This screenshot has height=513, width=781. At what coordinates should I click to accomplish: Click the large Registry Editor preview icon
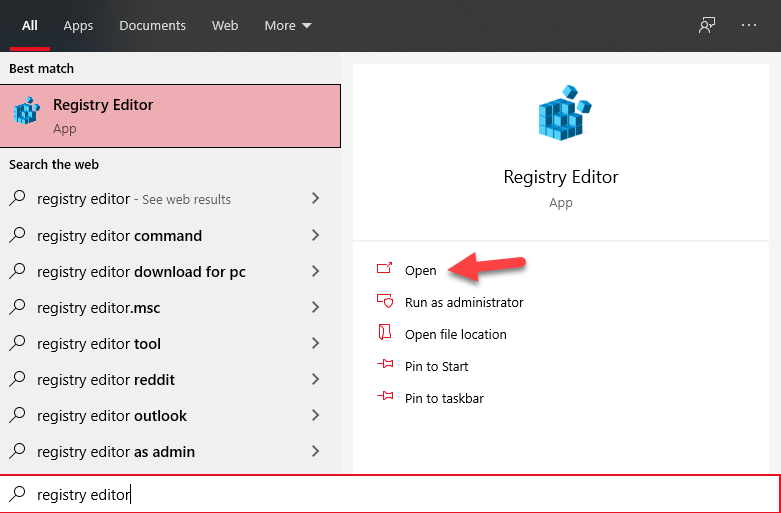tap(560, 113)
